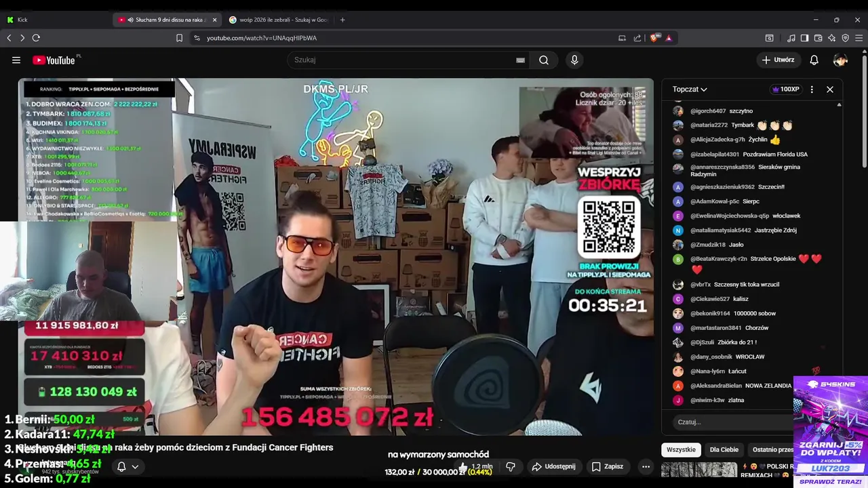Viewport: 868px width, 488px height.
Task: Open the media control music note icon
Action: pos(791,38)
